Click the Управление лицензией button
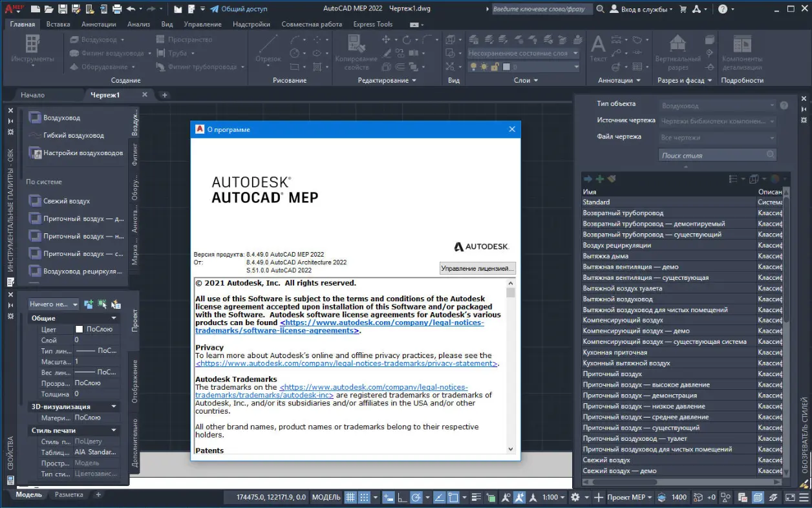This screenshot has width=812, height=508. 477,268
